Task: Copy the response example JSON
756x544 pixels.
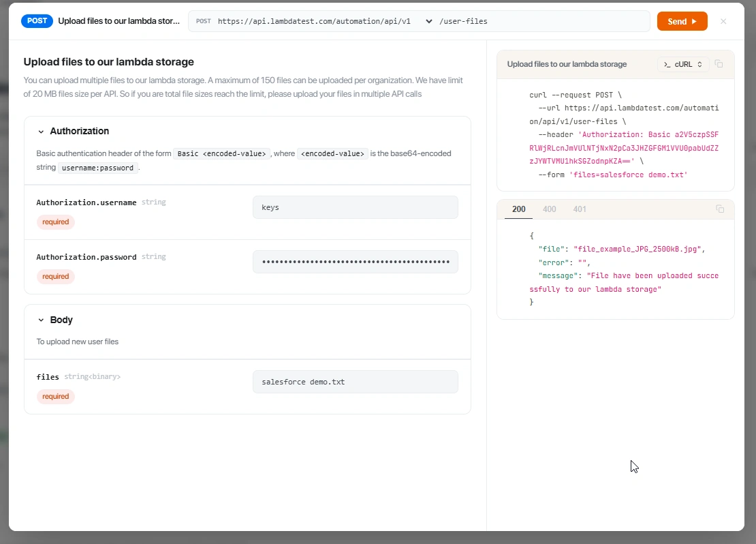Action: point(720,209)
